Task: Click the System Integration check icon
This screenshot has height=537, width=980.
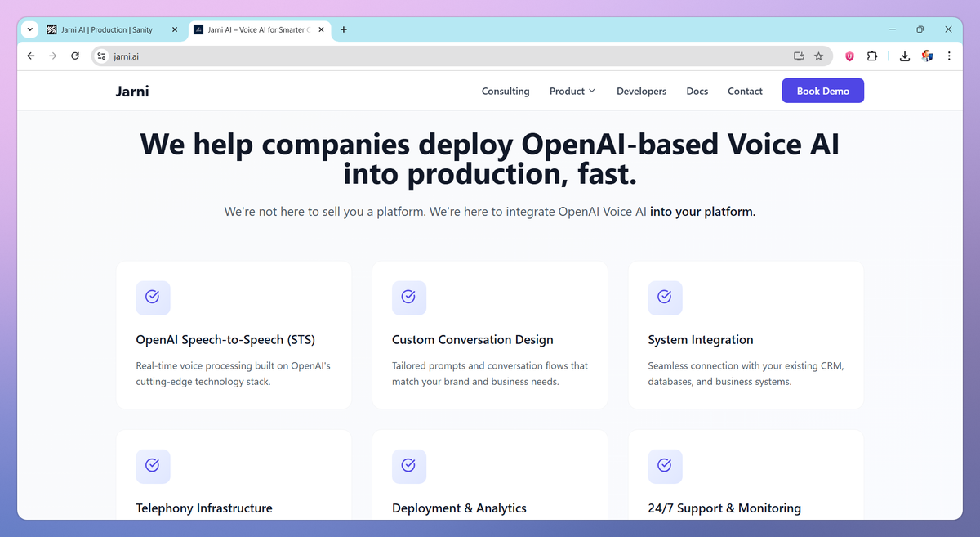Action: [665, 298]
